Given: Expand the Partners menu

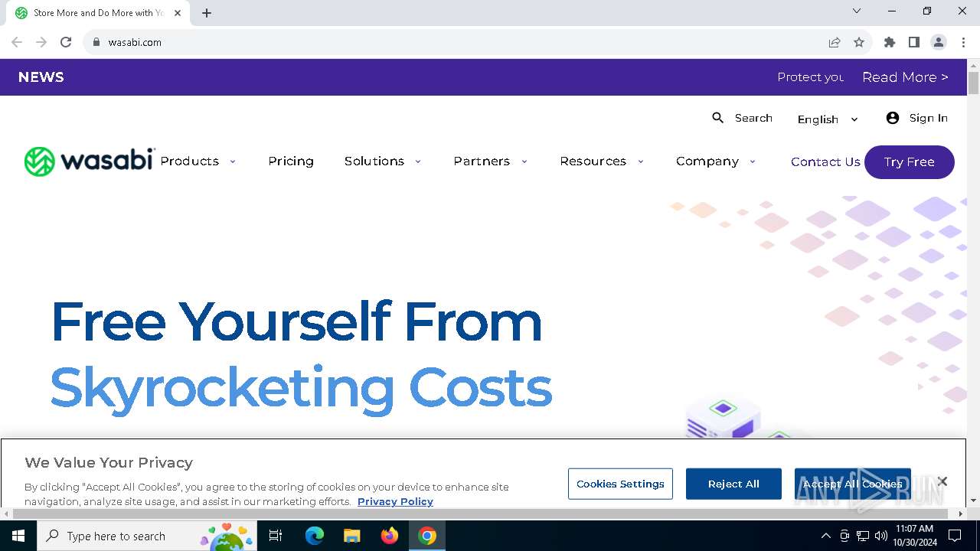Looking at the screenshot, I should coord(491,161).
